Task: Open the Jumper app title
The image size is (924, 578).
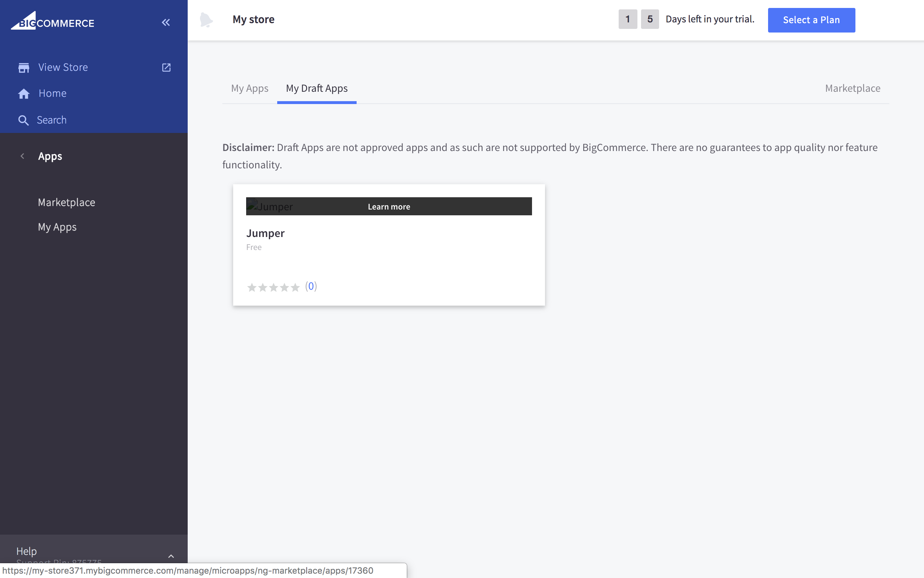Action: [x=265, y=233]
